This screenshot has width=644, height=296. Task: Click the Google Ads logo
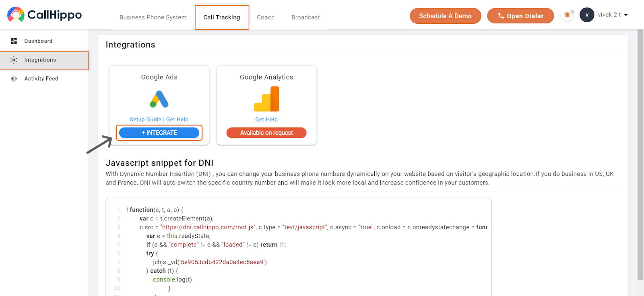[x=159, y=99]
